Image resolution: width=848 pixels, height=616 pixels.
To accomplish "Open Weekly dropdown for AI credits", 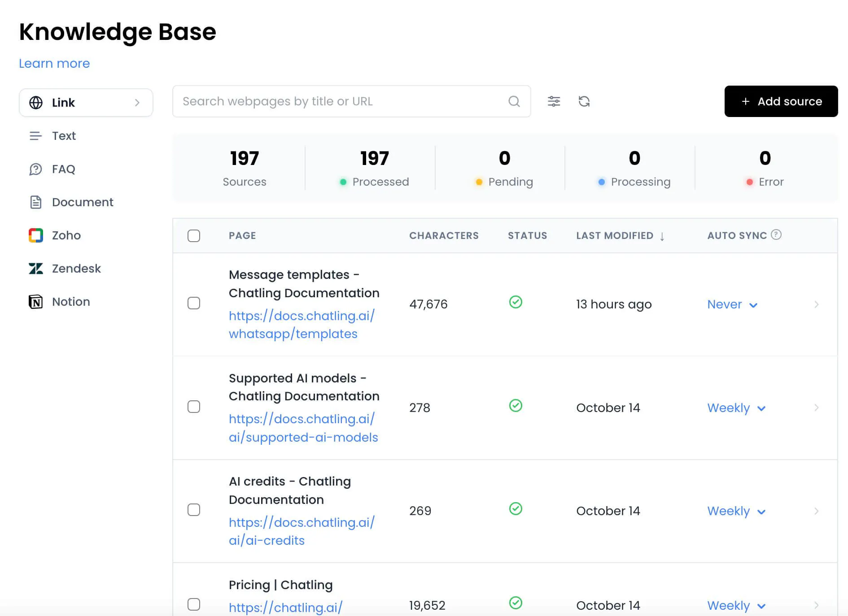I will pyautogui.click(x=736, y=511).
